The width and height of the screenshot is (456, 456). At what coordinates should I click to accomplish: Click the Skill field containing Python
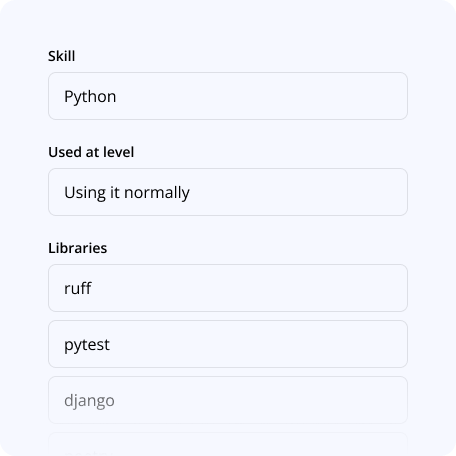click(x=228, y=96)
